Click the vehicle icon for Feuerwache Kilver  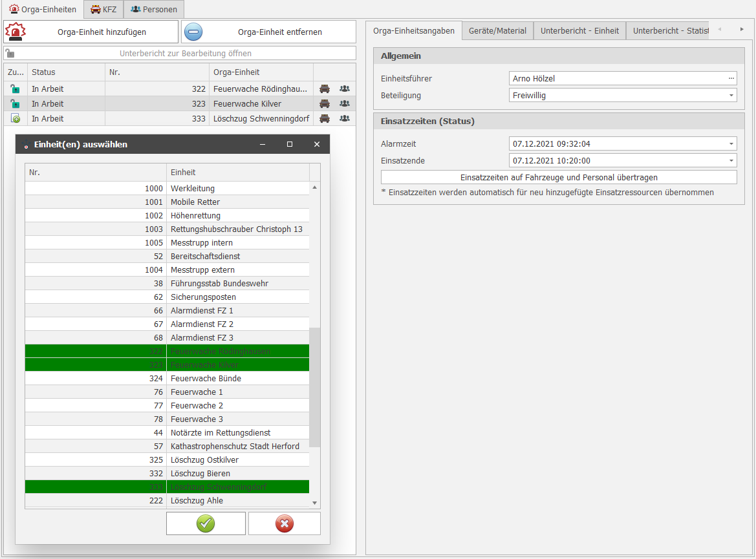coord(325,103)
